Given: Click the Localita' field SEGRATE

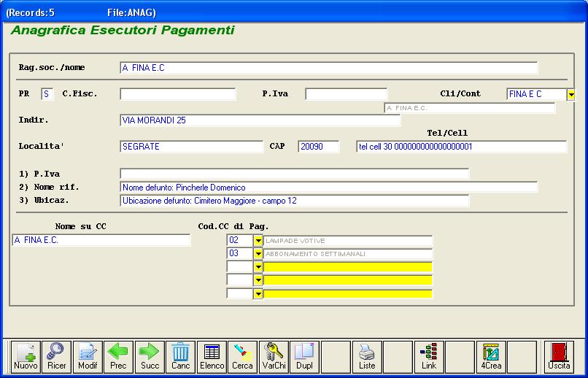Looking at the screenshot, I should point(192,147).
